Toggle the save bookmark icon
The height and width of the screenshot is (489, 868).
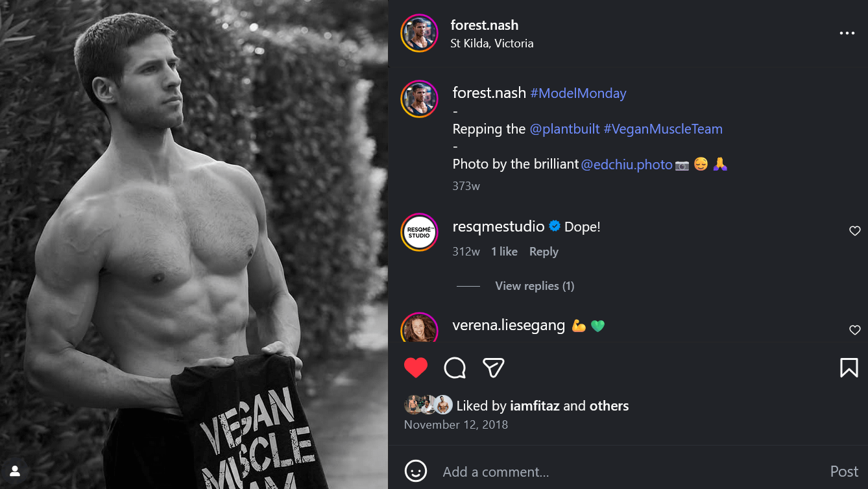pyautogui.click(x=849, y=368)
